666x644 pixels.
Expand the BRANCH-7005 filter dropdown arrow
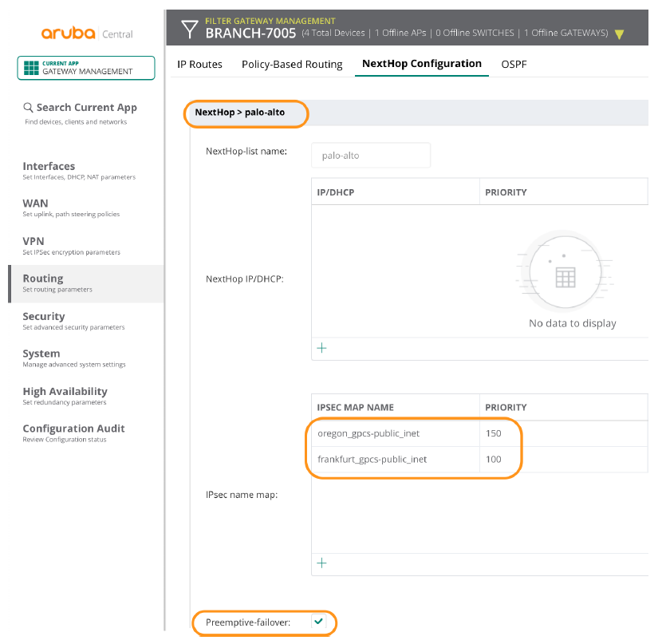coord(619,34)
